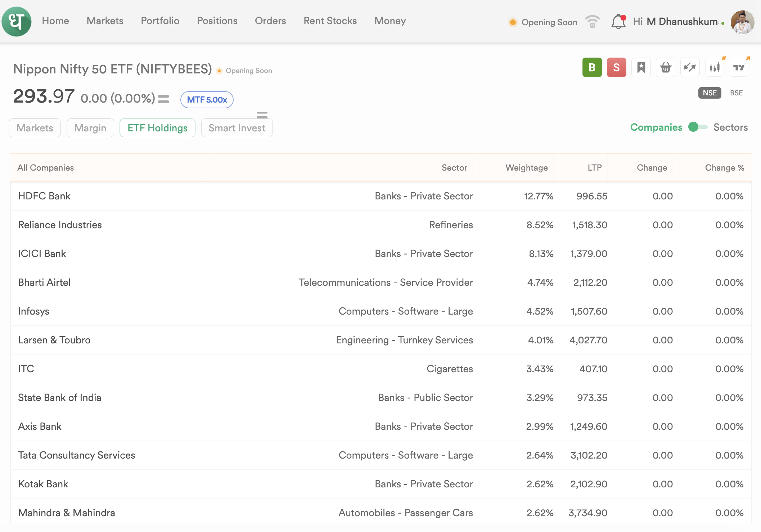
Task: Toggle the Companies/Sectors switch
Action: 698,127
